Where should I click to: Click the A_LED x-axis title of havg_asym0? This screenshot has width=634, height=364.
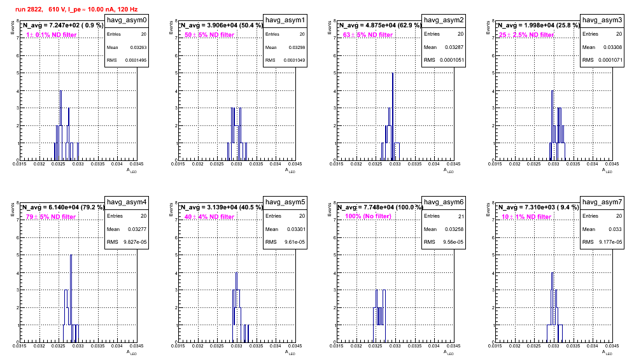132,171
